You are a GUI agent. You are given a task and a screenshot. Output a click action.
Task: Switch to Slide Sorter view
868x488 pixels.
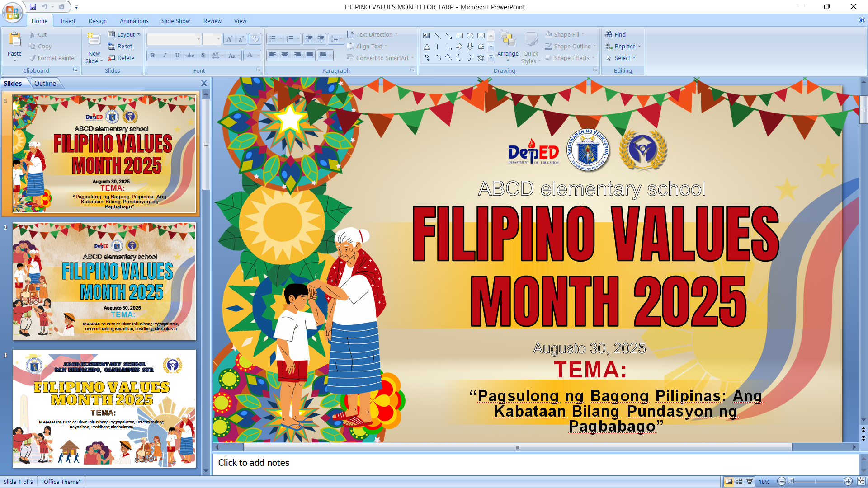(x=739, y=482)
